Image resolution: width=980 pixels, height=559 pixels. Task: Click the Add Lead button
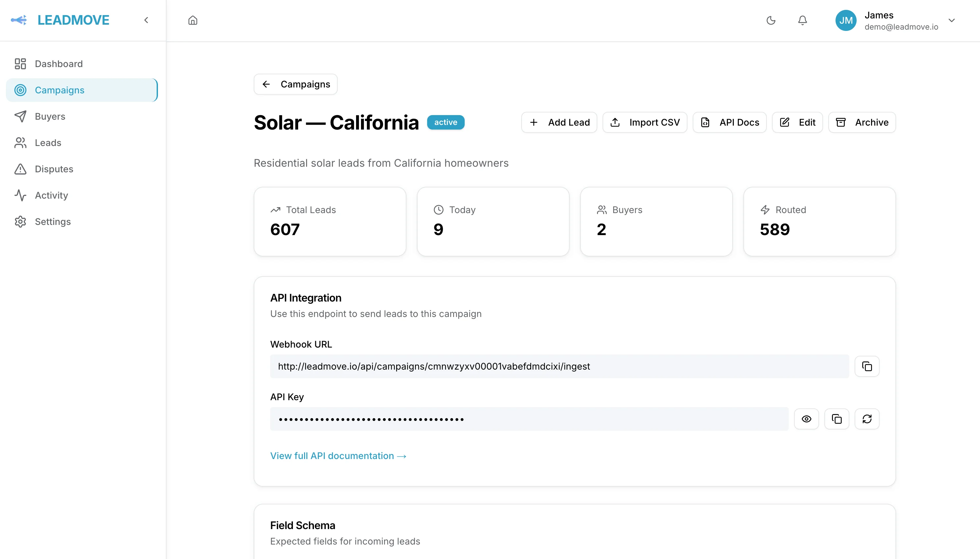coord(559,122)
